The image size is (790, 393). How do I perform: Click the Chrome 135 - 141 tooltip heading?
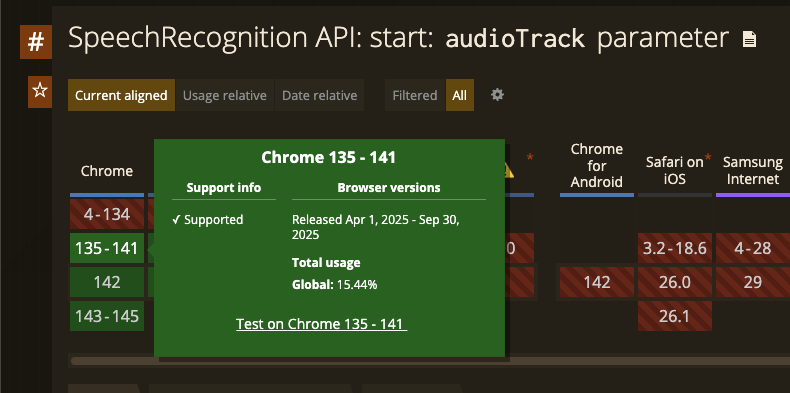coord(328,158)
